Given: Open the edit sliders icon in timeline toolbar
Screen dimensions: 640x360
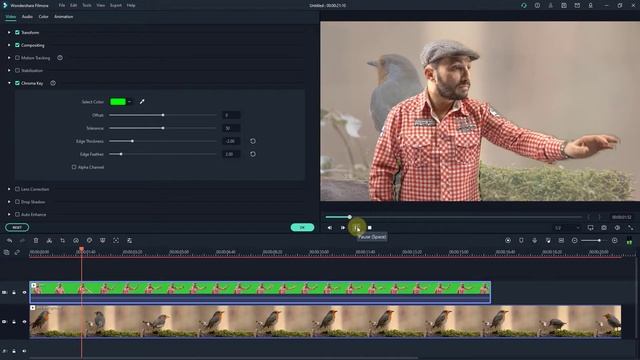Looking at the screenshot, I should click(129, 241).
